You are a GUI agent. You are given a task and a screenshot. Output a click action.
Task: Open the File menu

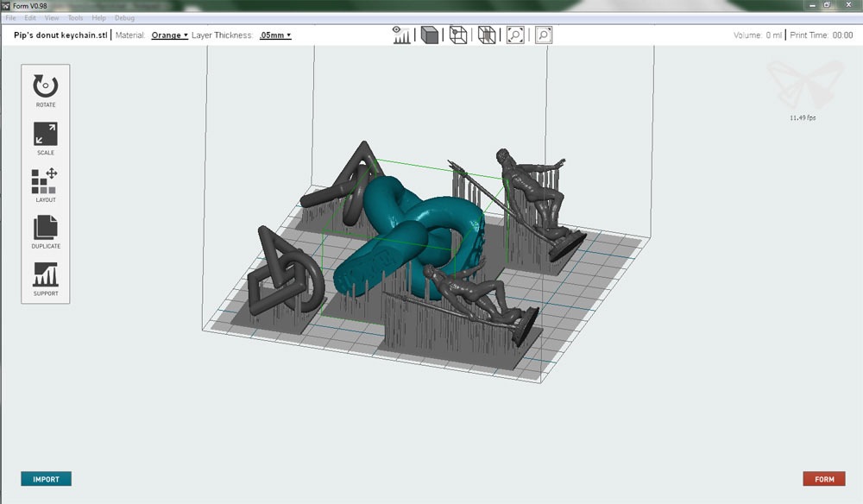point(10,17)
